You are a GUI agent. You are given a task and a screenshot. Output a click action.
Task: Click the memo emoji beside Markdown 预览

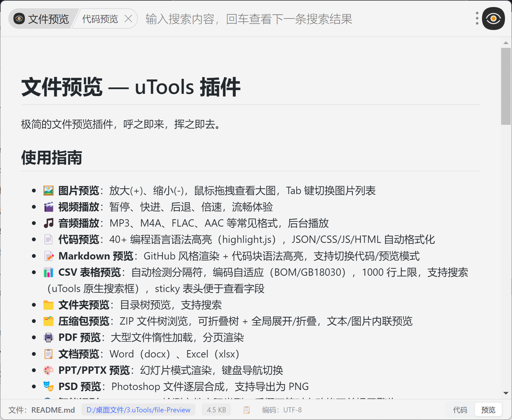click(x=49, y=256)
